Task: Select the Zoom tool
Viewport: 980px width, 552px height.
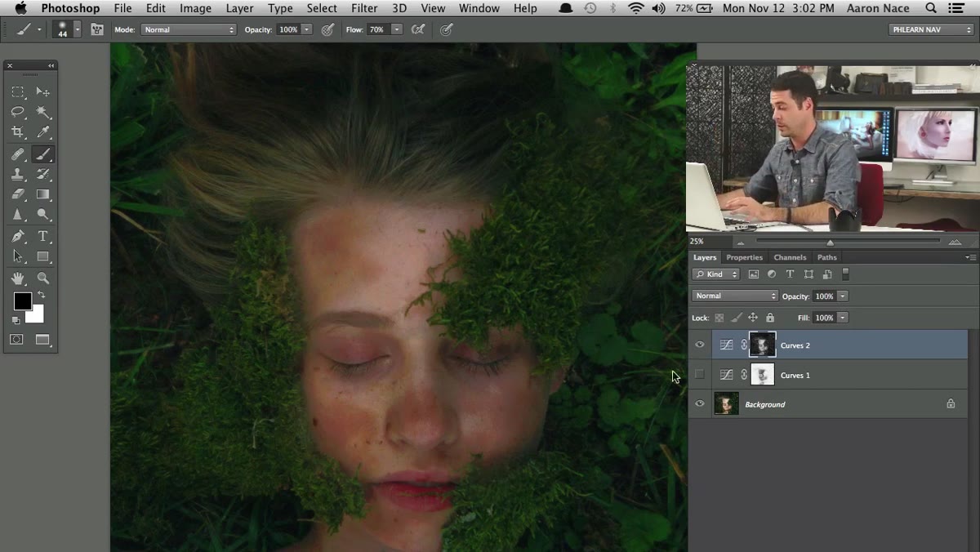Action: [43, 278]
